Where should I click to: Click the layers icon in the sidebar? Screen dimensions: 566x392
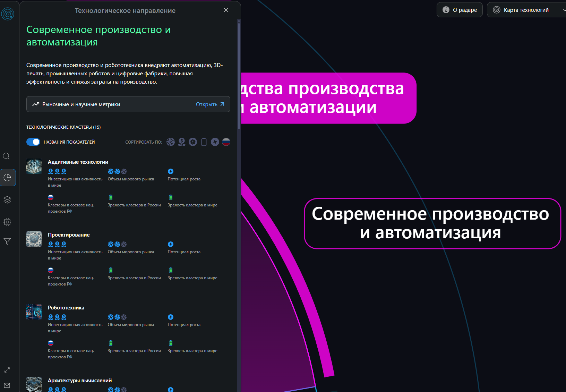pyautogui.click(x=7, y=200)
